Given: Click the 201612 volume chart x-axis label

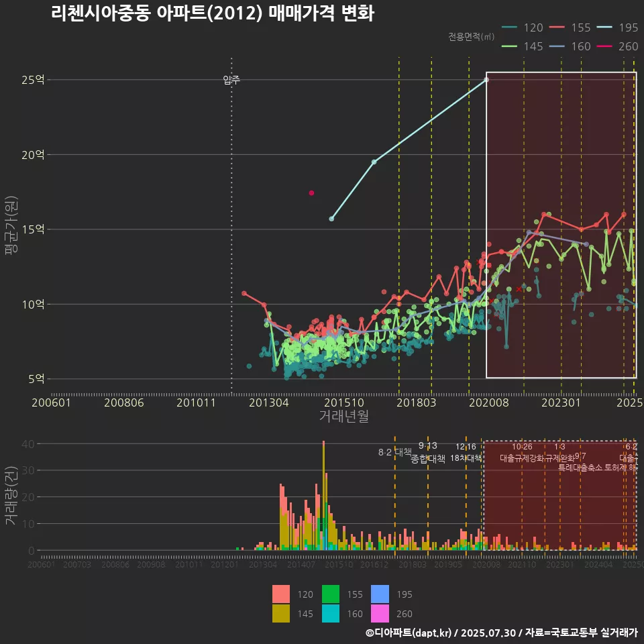Looking at the screenshot, I should point(374,565).
